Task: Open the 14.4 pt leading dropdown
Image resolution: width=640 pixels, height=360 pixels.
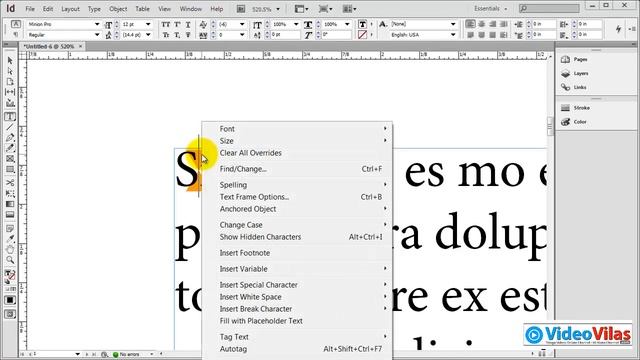Action: [148, 35]
